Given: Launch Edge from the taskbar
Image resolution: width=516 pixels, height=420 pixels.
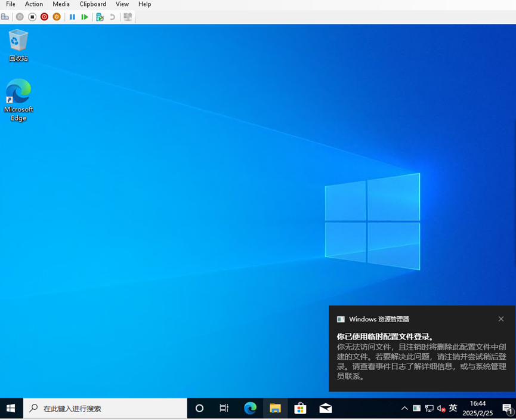Looking at the screenshot, I should (250, 409).
